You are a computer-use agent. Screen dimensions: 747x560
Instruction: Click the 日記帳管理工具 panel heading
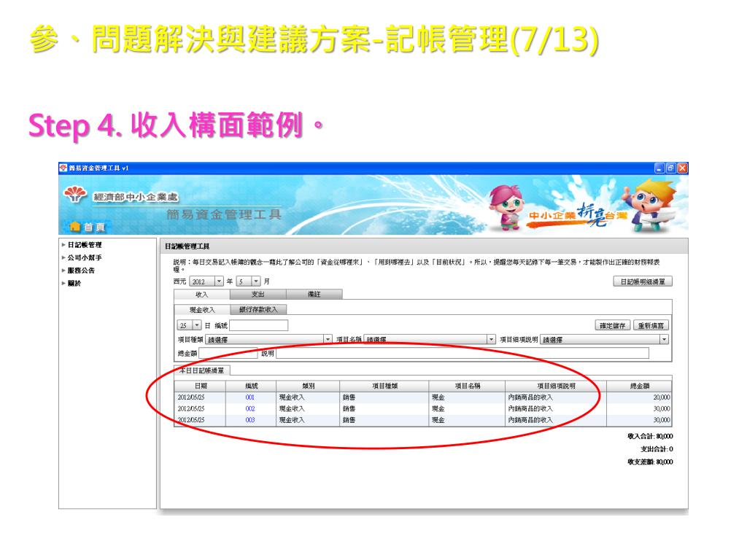coord(187,246)
